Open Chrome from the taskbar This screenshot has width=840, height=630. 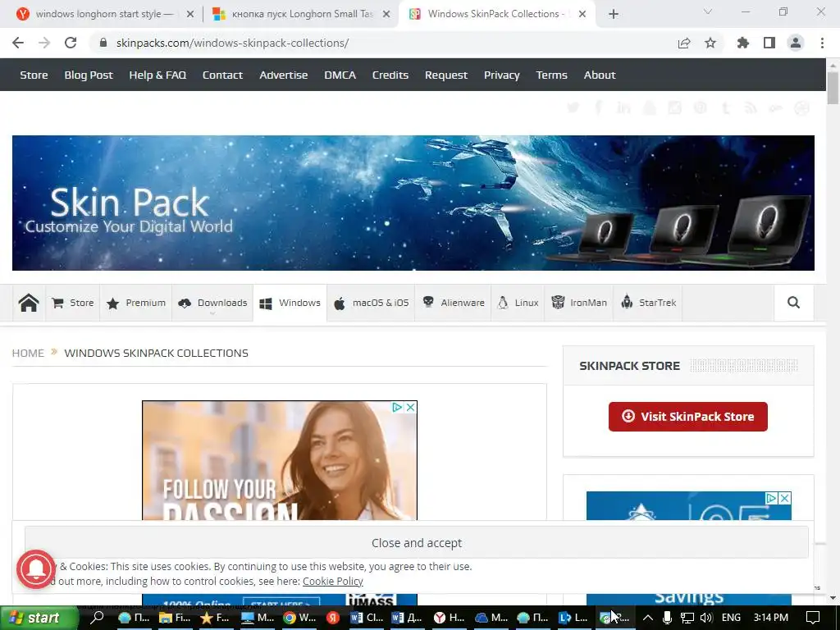(x=299, y=618)
